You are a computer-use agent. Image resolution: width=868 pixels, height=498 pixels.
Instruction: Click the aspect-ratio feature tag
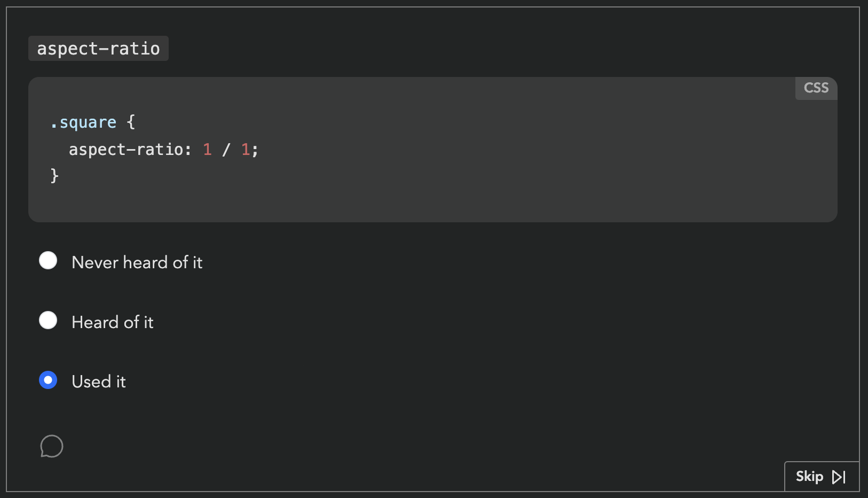pos(98,48)
